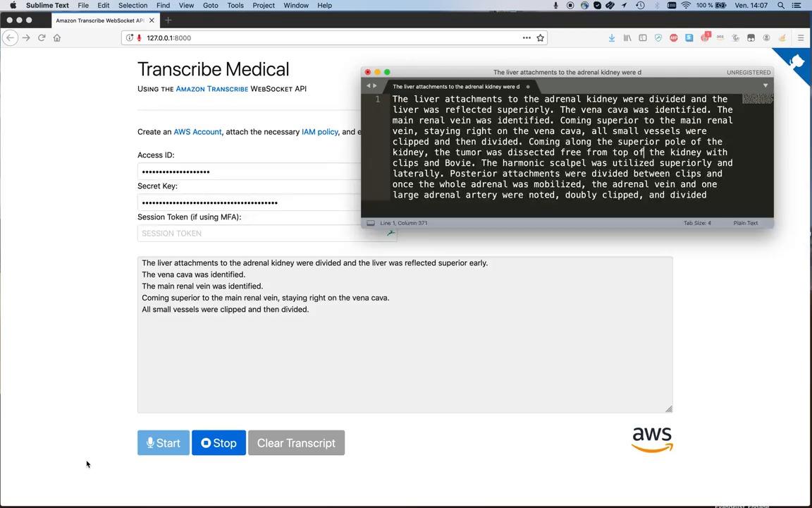Viewport: 812px width, 508px height.
Task: Open the browser hamburger menu
Action: click(x=801, y=38)
